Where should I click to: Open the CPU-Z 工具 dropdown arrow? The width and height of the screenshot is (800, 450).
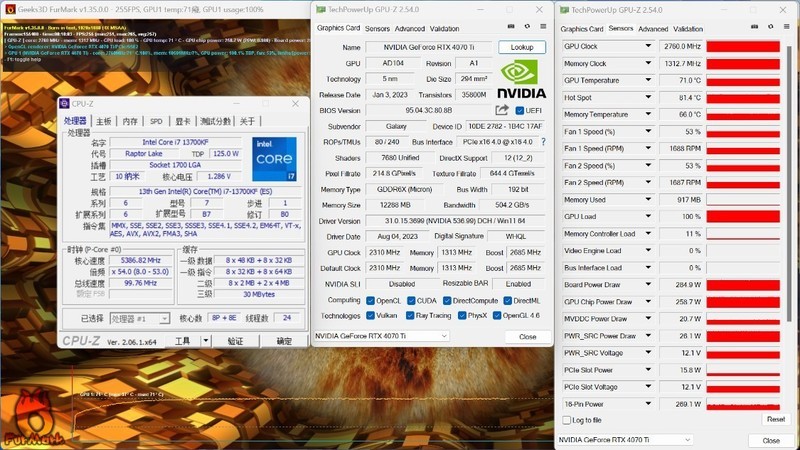[x=207, y=341]
